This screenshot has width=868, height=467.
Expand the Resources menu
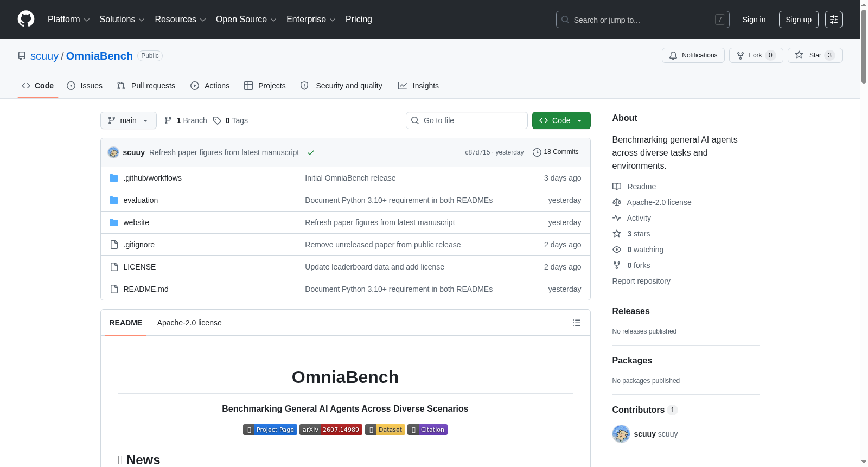180,20
